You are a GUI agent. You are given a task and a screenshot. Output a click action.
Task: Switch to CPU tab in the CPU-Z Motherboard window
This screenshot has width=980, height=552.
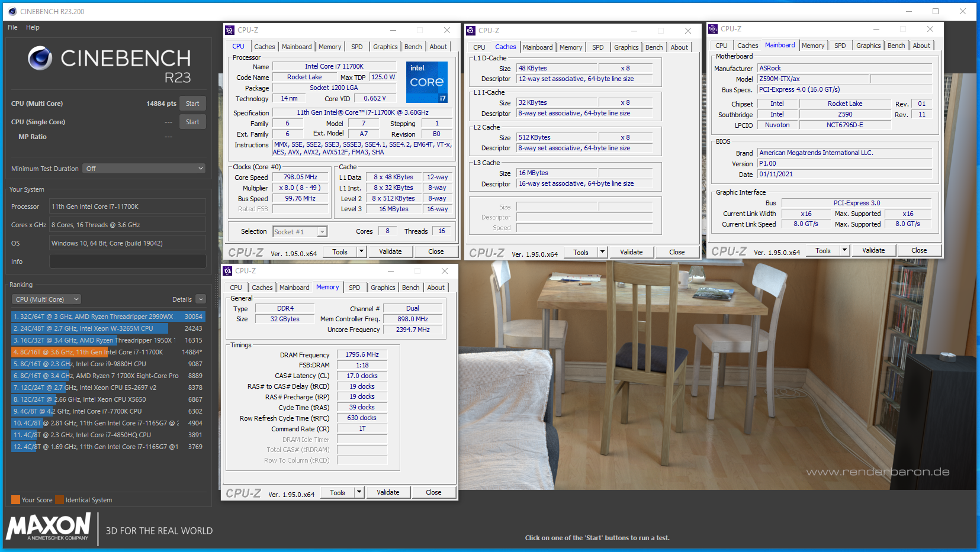click(721, 46)
